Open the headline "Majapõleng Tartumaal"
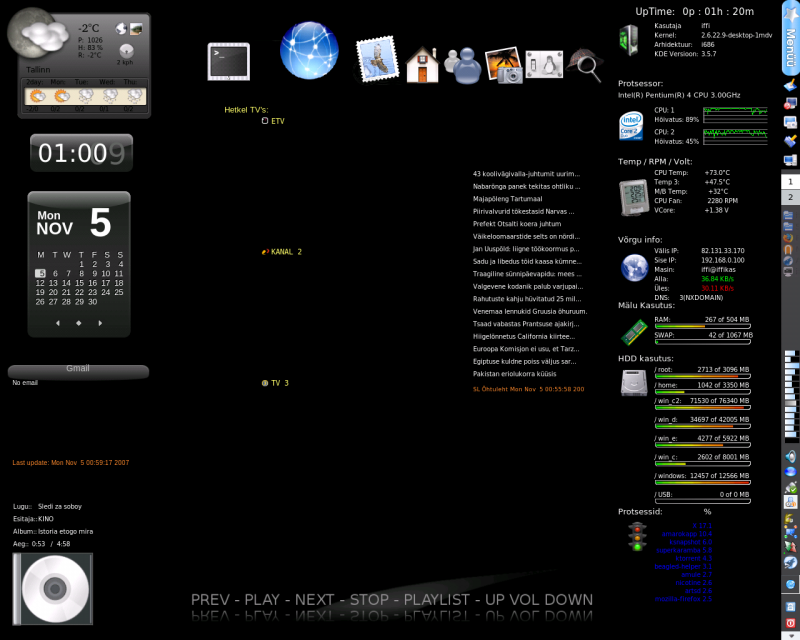This screenshot has height=640, width=800. 508,199
